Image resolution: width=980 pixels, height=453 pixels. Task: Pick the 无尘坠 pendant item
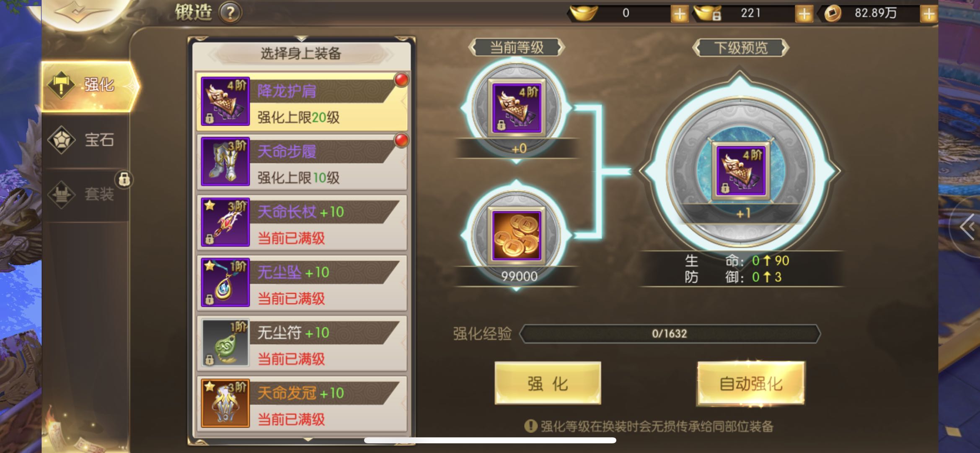tap(302, 283)
